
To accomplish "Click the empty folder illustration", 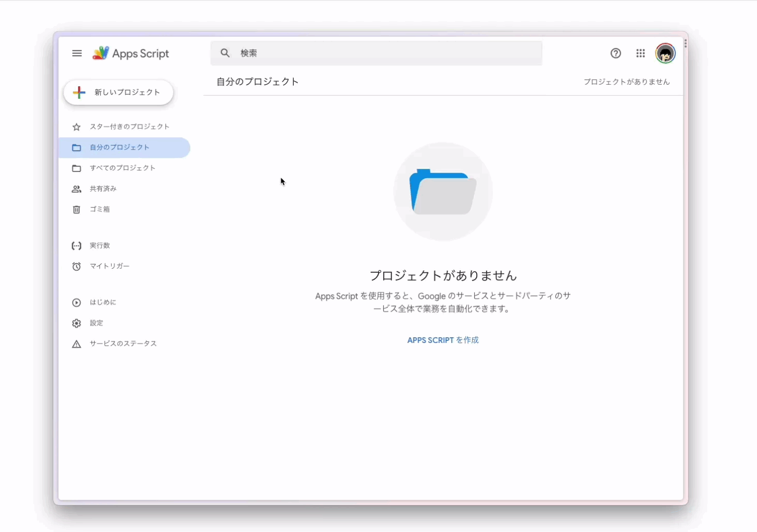I will click(x=443, y=191).
